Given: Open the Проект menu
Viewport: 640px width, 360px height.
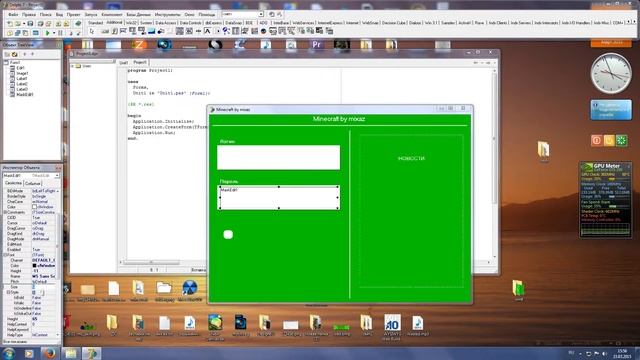Looking at the screenshot, I should coord(73,14).
